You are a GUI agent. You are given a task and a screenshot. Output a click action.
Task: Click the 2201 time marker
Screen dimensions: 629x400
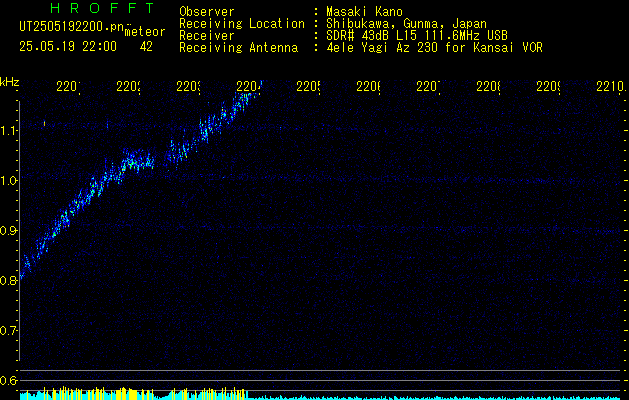68,87
